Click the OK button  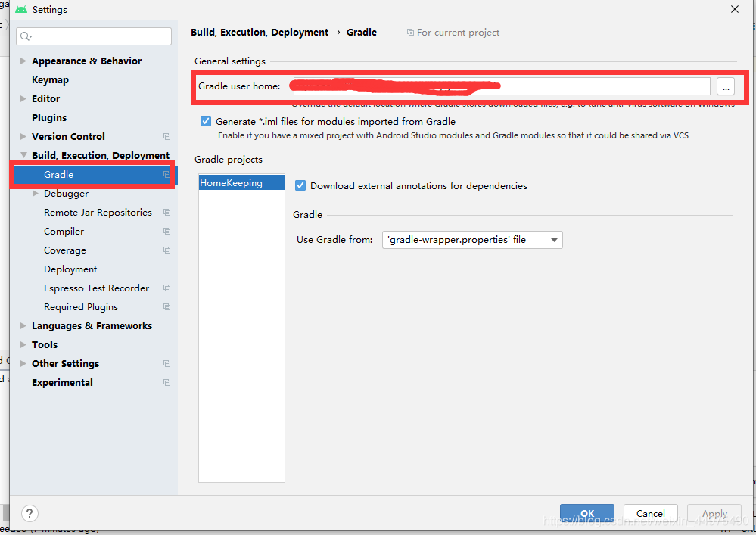click(x=587, y=513)
